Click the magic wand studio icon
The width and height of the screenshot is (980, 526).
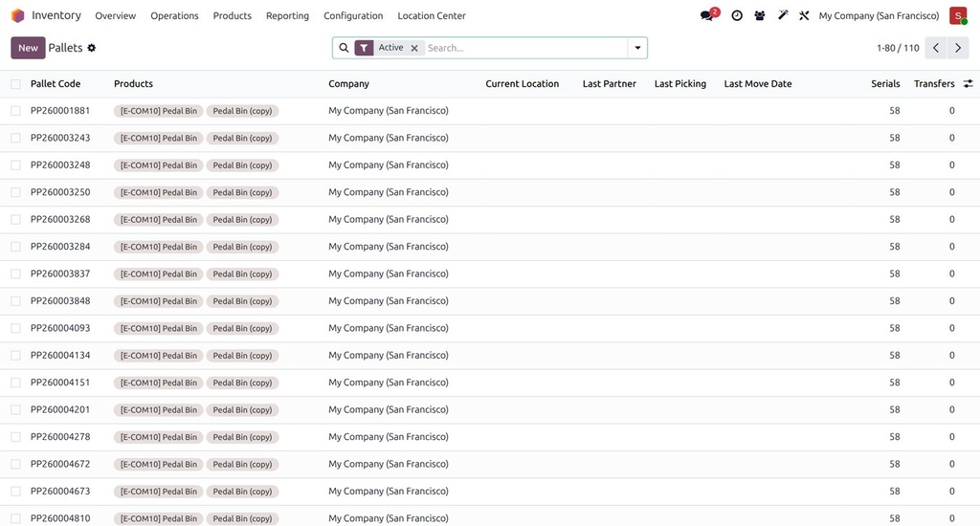[783, 15]
